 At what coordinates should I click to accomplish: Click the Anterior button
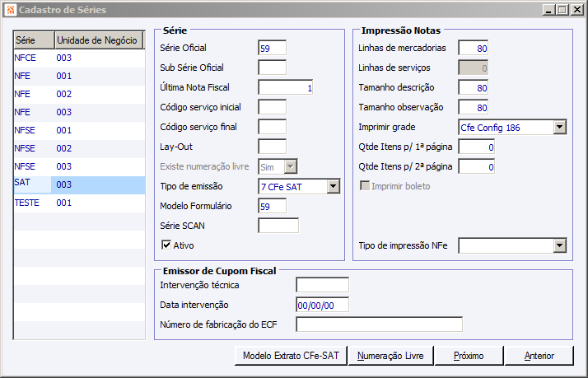pos(538,356)
